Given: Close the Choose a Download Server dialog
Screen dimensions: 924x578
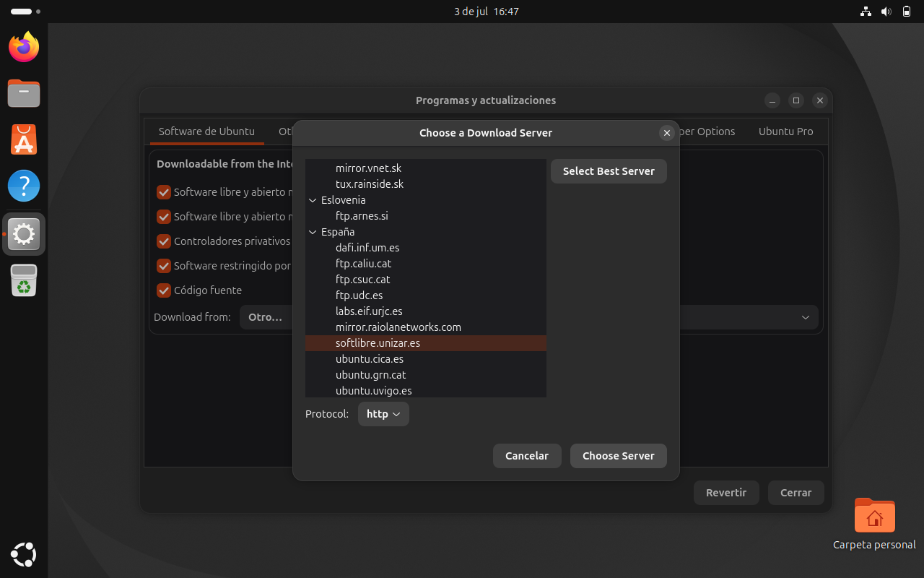Looking at the screenshot, I should [667, 133].
